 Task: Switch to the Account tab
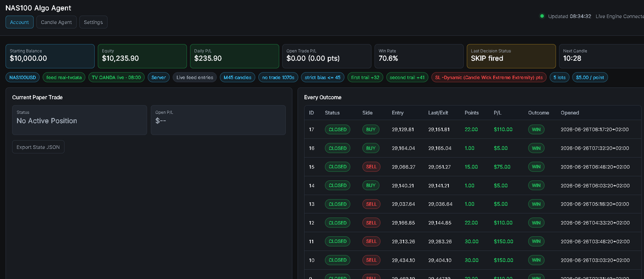[x=20, y=22]
